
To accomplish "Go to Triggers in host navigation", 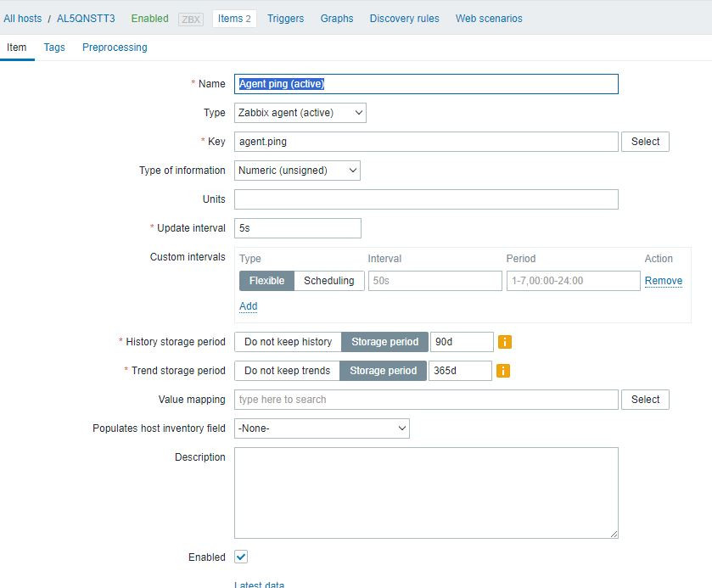I will point(285,19).
